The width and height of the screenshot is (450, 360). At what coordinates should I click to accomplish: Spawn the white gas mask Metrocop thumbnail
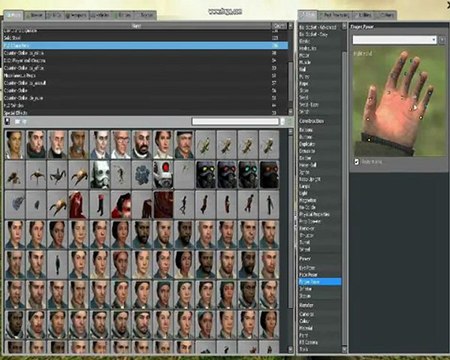tap(99, 174)
